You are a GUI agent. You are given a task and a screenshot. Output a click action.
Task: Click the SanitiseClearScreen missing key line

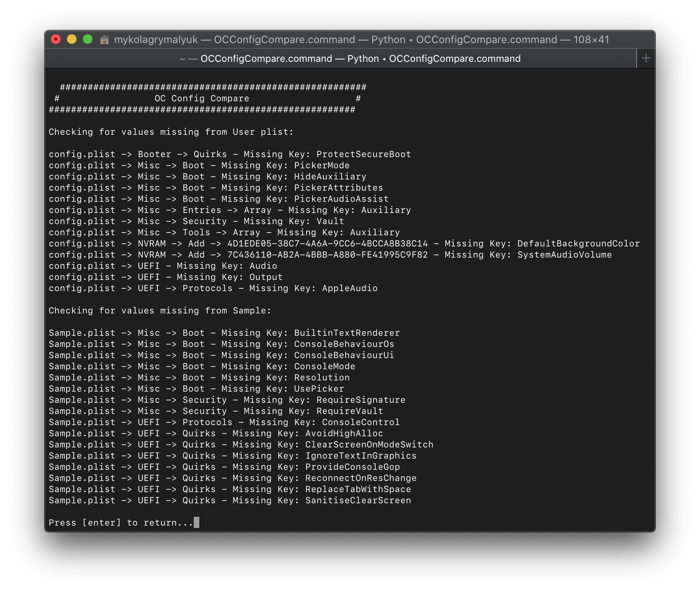(230, 500)
